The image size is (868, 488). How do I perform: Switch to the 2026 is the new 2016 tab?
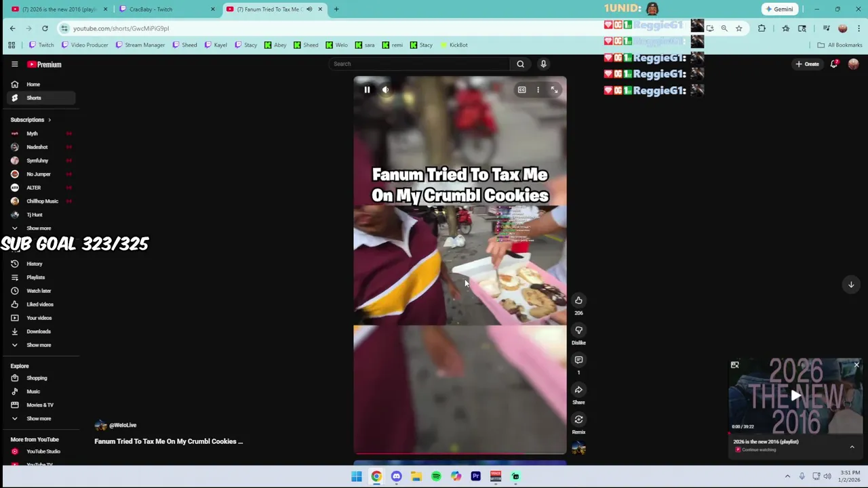tap(60, 9)
